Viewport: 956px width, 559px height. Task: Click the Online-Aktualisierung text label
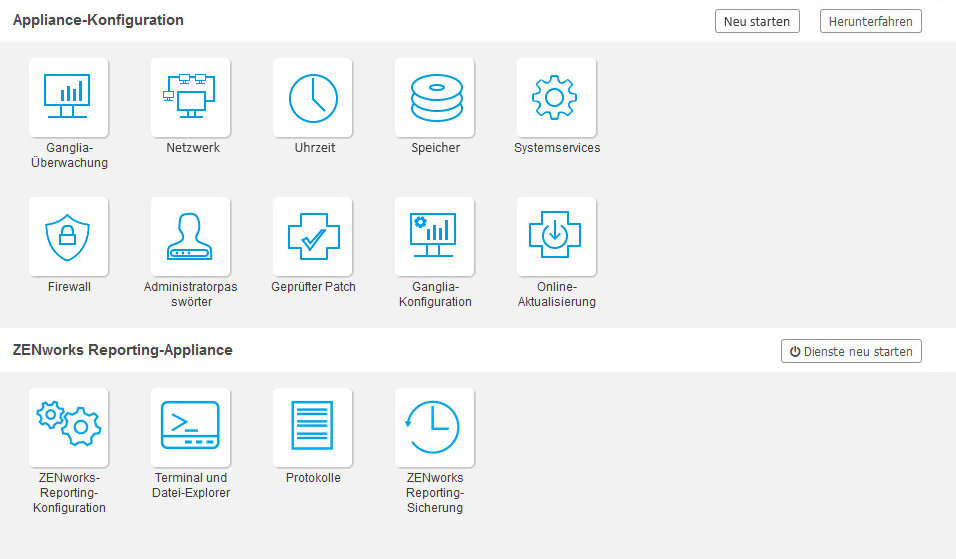(x=557, y=294)
